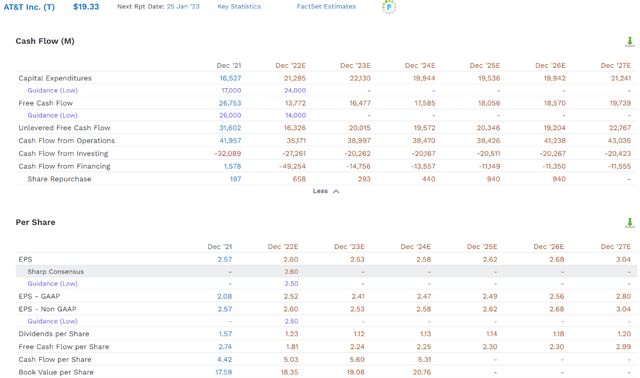This screenshot has height=378, width=640.
Task: Select the Cash Flow per Share row label
Action: 55,360
